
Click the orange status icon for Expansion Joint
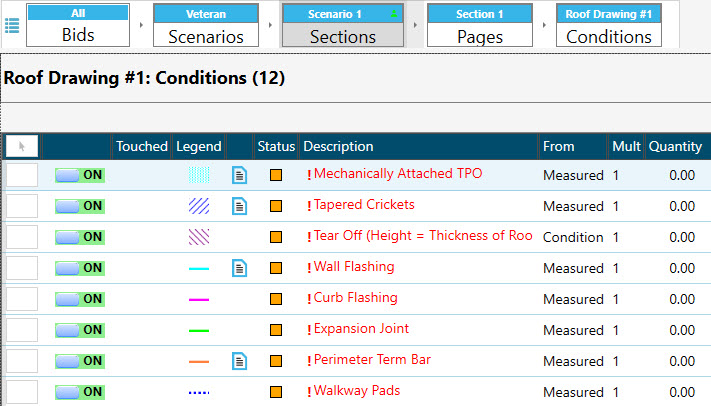[276, 330]
